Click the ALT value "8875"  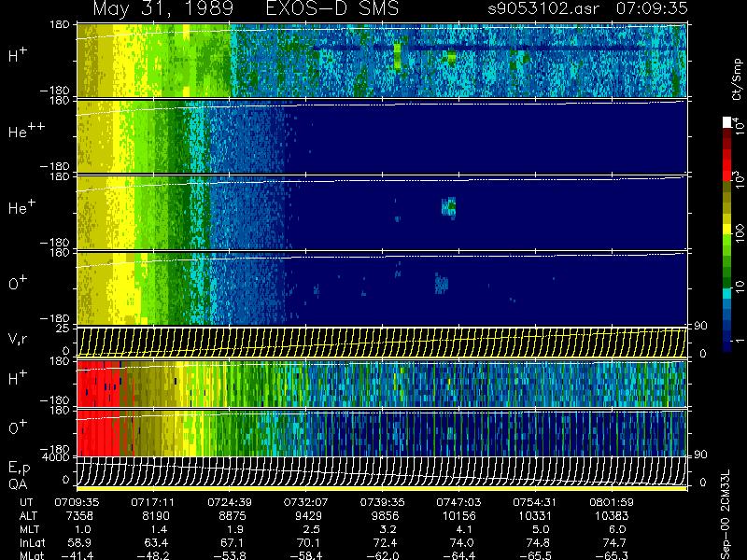point(231,516)
